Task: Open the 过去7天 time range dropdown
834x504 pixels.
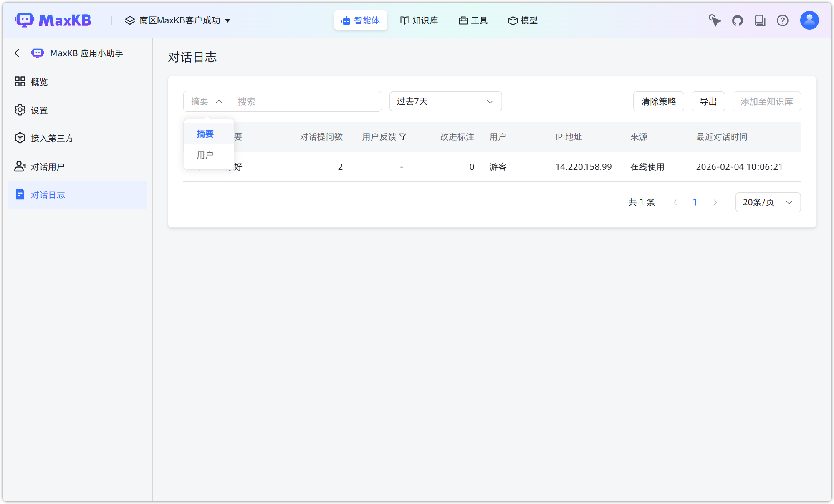Action: pos(445,101)
